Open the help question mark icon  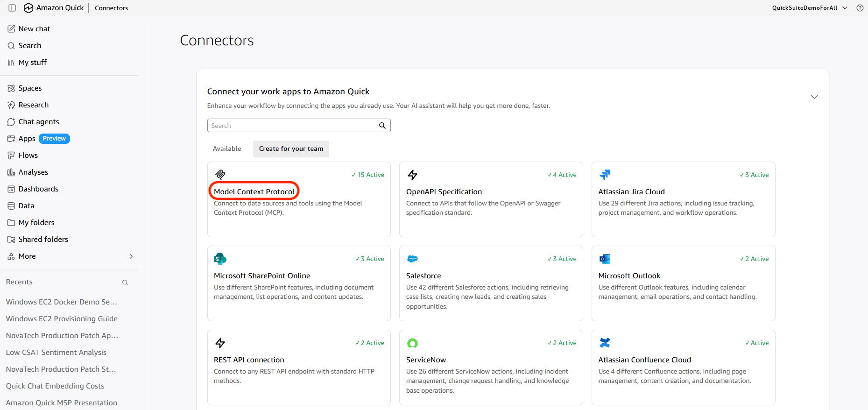click(860, 8)
